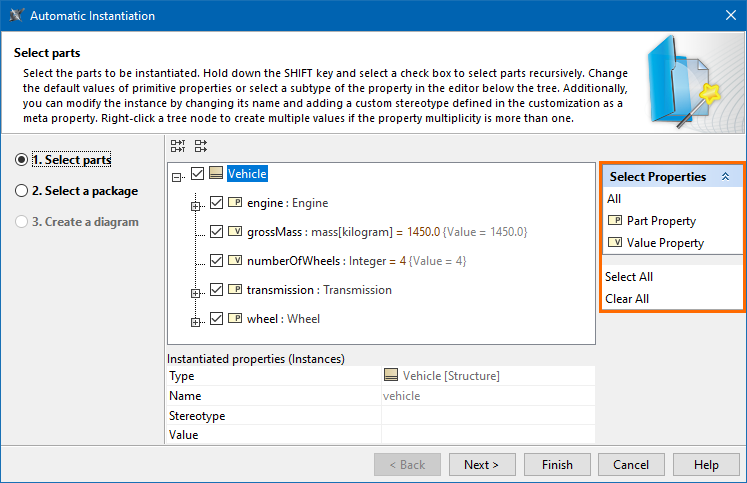Click the Collapse All tree toolbar icon
This screenshot has width=747, height=483.
201,146
